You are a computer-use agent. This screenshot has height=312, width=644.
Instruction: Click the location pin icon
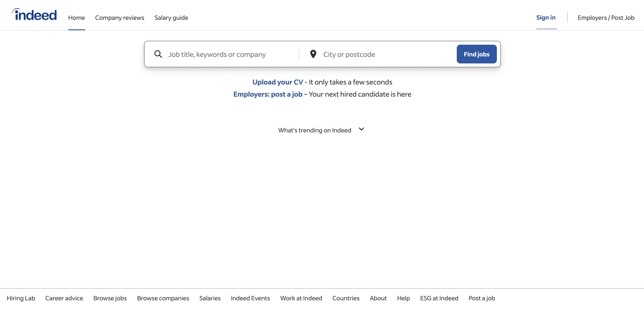tap(313, 54)
